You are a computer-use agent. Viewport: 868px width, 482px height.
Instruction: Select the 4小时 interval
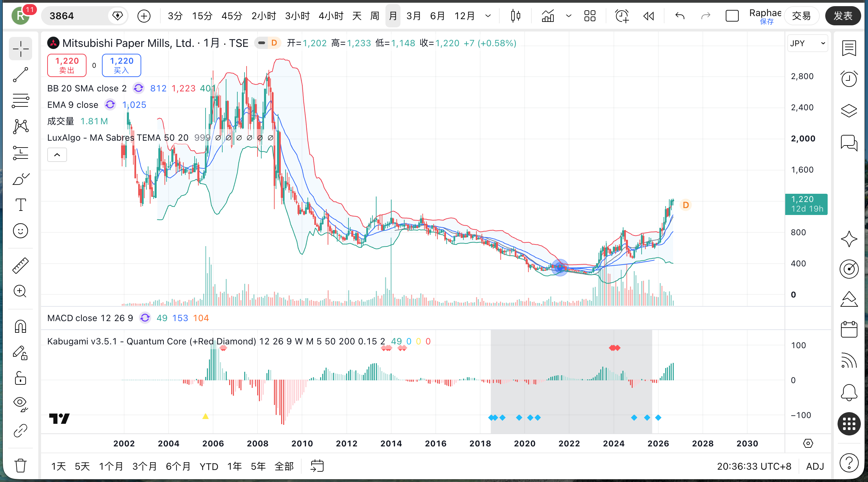(331, 16)
